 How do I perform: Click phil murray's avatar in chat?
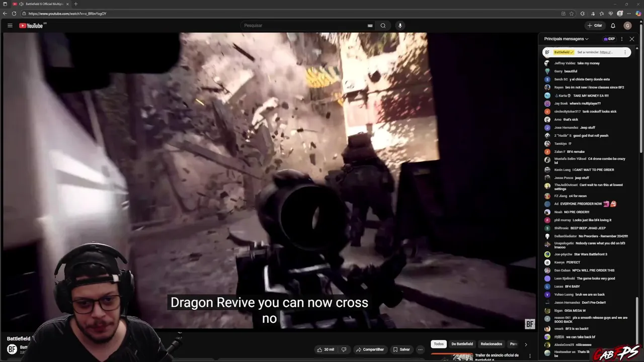547,220
